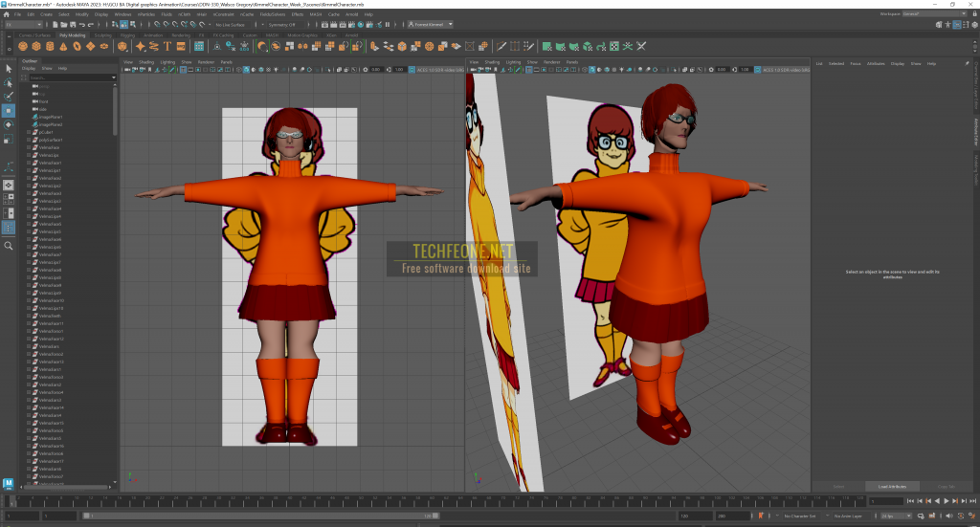Click the polygon Type text tool icon
980x527 pixels.
167,46
